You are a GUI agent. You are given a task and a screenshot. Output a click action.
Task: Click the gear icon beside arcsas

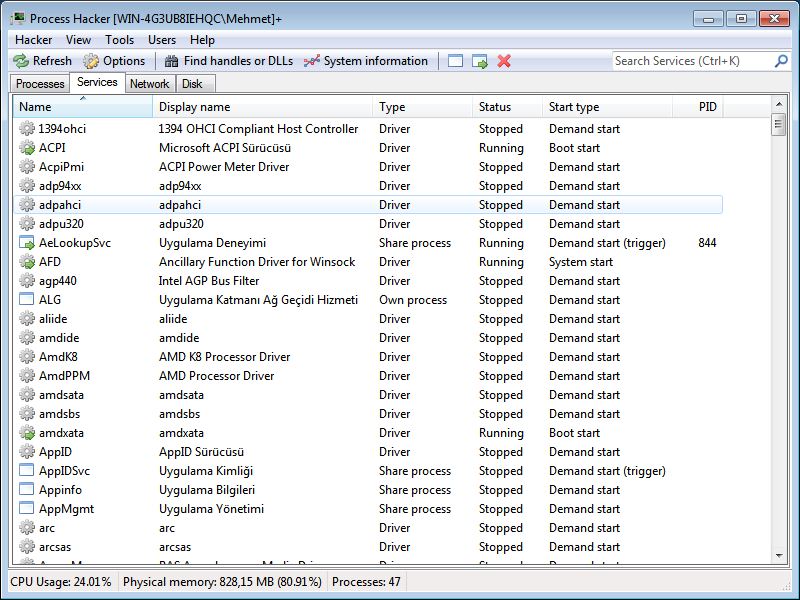(x=27, y=547)
